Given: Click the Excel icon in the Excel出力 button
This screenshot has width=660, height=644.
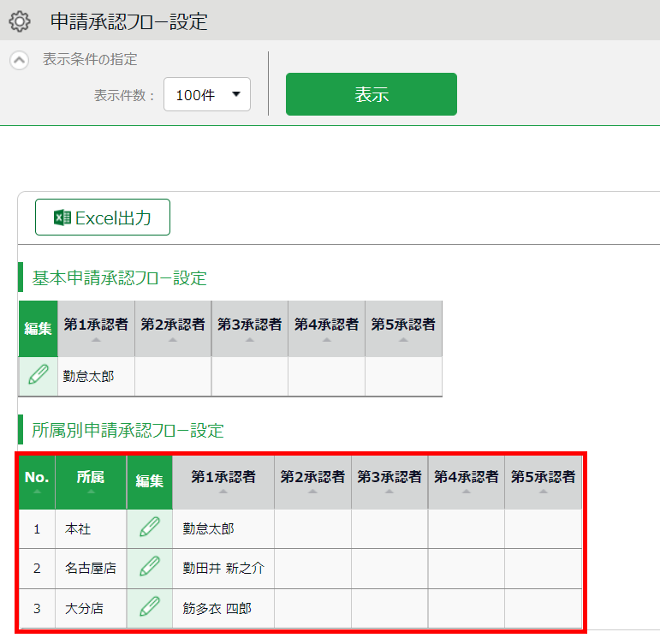Looking at the screenshot, I should [x=62, y=218].
